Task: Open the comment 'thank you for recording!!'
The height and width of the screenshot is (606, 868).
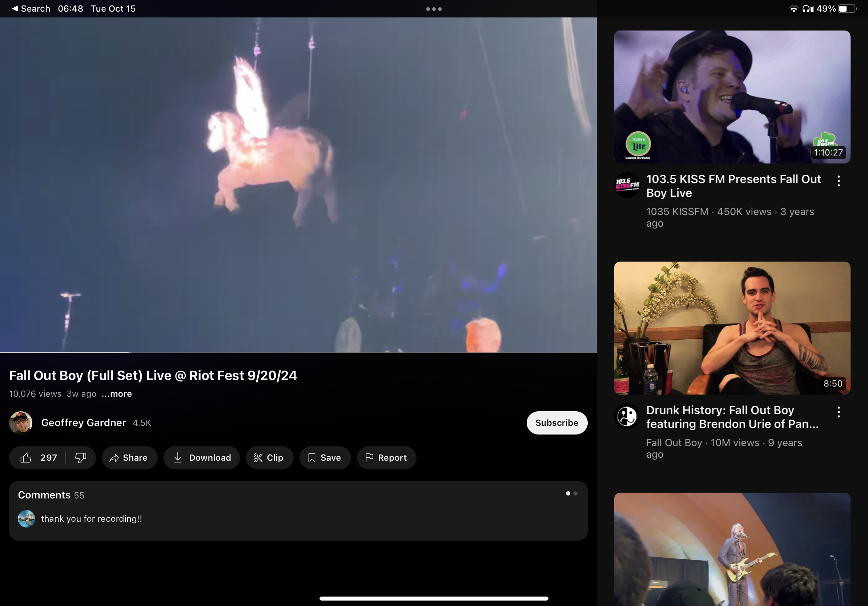Action: pyautogui.click(x=92, y=519)
